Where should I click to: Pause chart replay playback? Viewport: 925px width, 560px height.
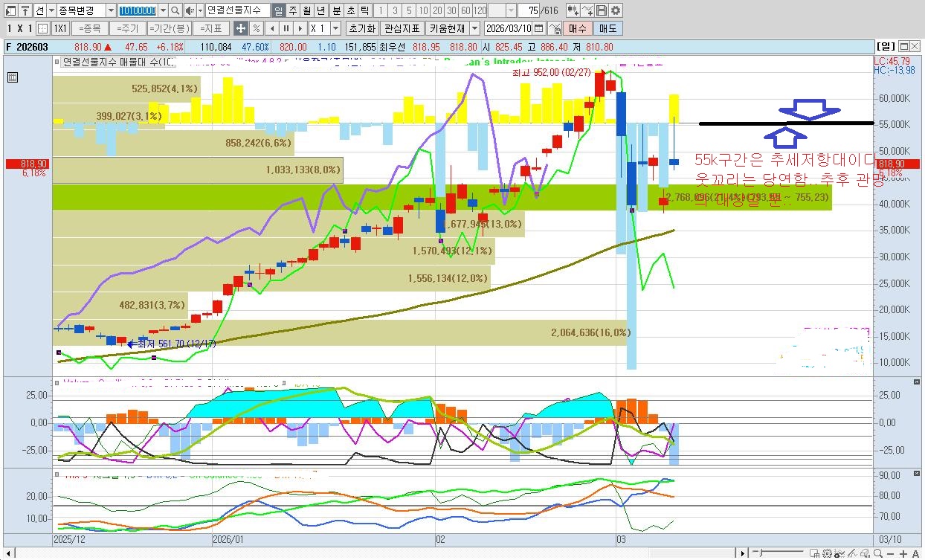point(286,28)
